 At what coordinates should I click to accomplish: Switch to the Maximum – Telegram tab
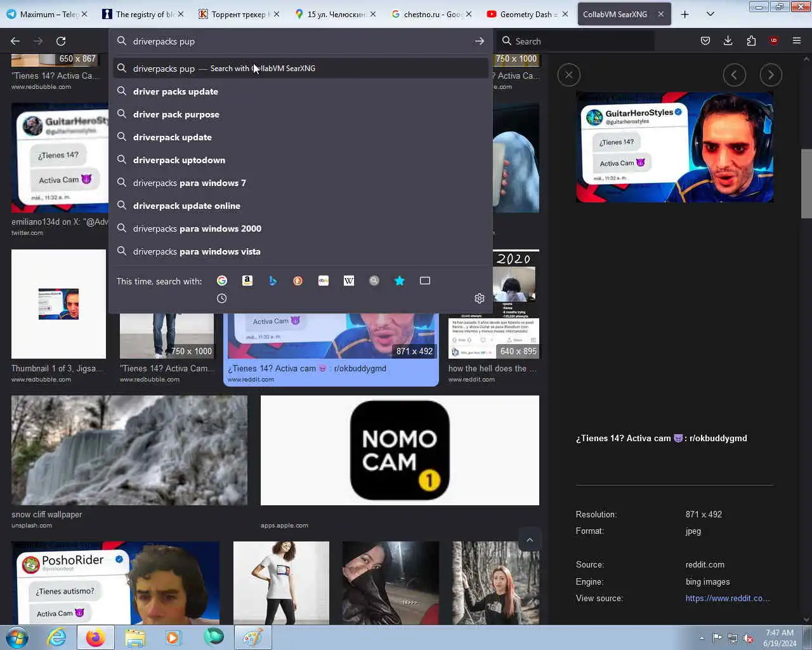click(x=48, y=14)
